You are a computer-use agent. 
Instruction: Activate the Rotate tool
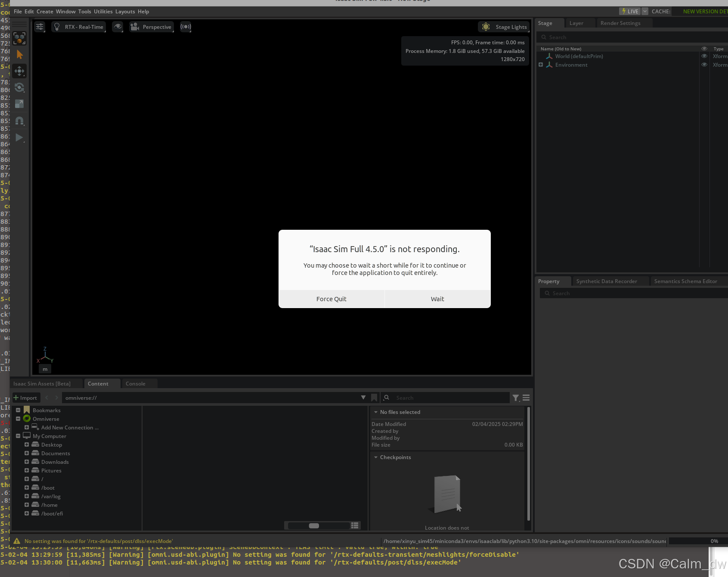click(19, 88)
